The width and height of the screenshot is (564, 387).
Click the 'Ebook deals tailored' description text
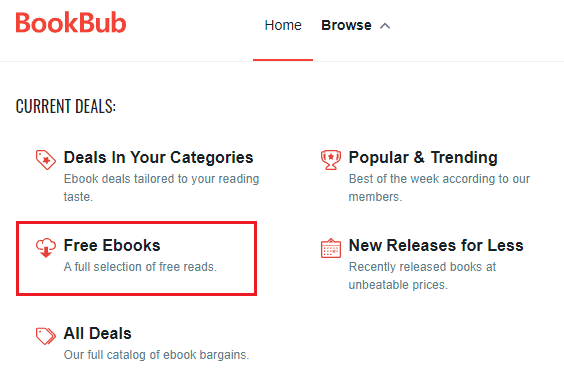[162, 188]
